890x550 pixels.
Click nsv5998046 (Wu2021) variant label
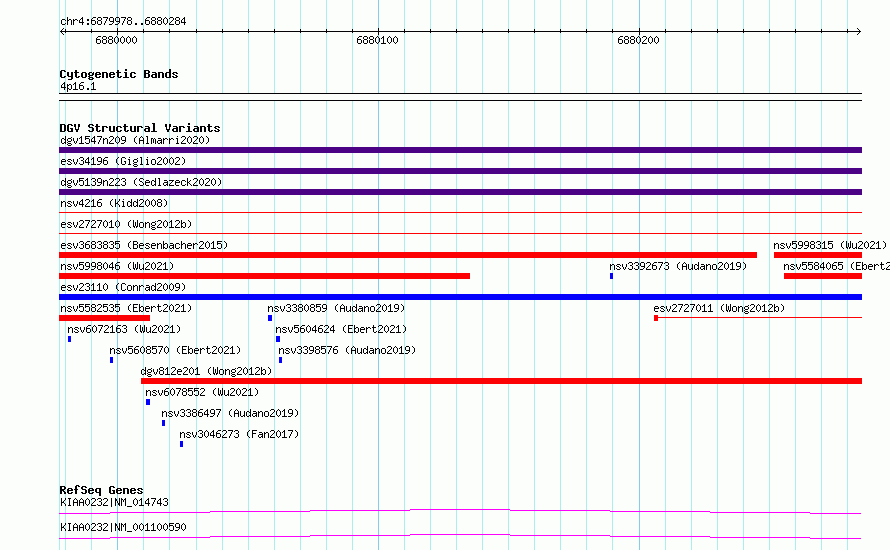tap(117, 266)
